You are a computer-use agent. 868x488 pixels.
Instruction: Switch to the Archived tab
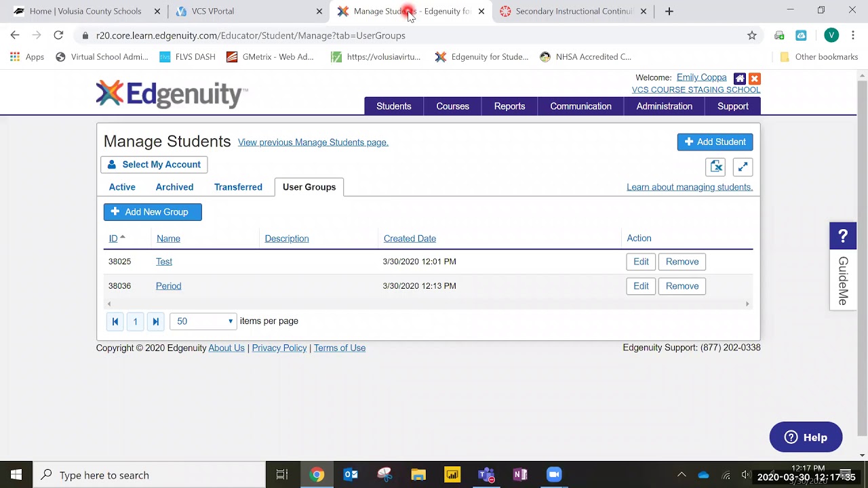click(x=174, y=187)
